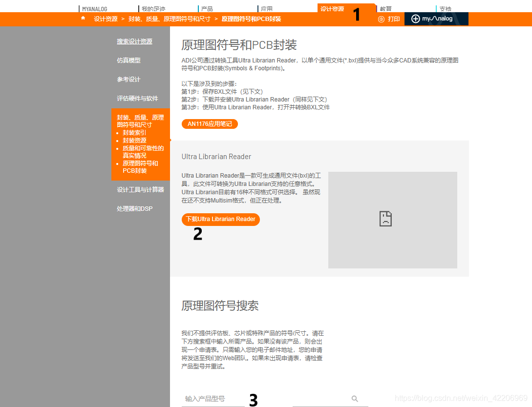The image size is (532, 407).
Task: Select 封装、质量、原理图符号和尺寸 sidebar heading
Action: click(140, 121)
